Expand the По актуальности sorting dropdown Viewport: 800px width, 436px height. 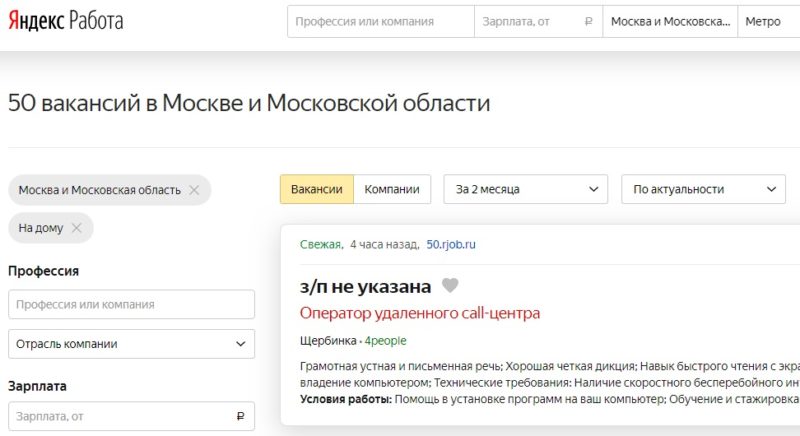click(x=703, y=189)
